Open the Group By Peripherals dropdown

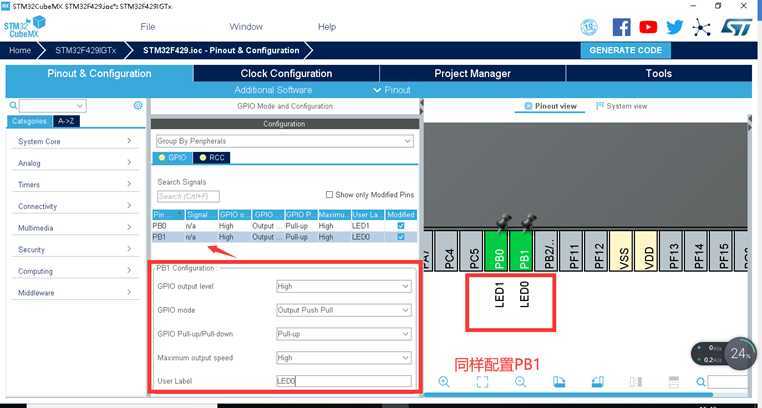284,141
